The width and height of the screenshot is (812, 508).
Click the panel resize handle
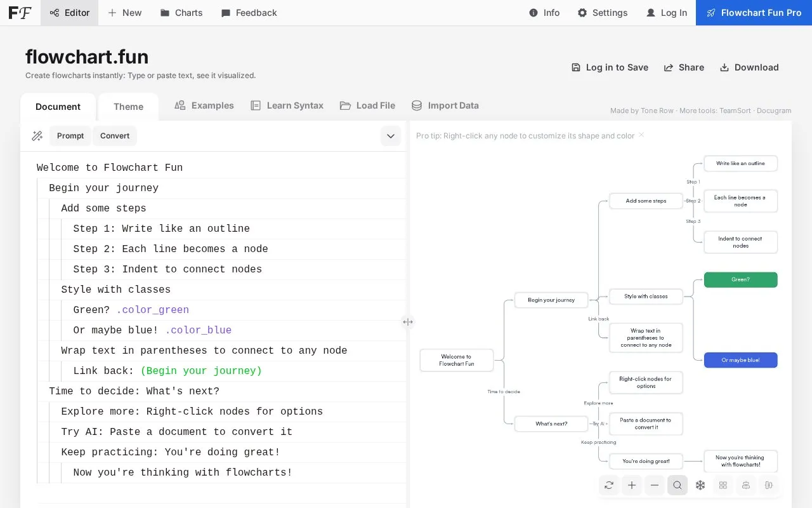(x=408, y=322)
